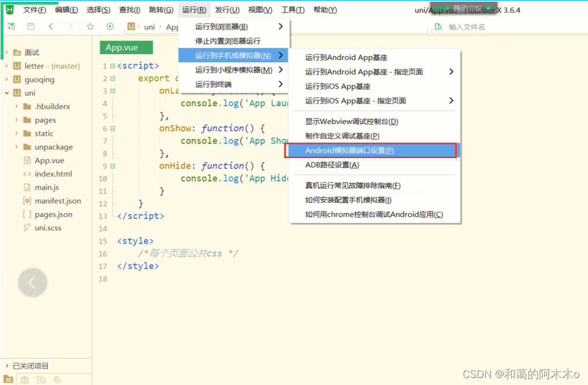Open the 文件(F) menu
This screenshot has height=385, width=588.
tap(35, 10)
